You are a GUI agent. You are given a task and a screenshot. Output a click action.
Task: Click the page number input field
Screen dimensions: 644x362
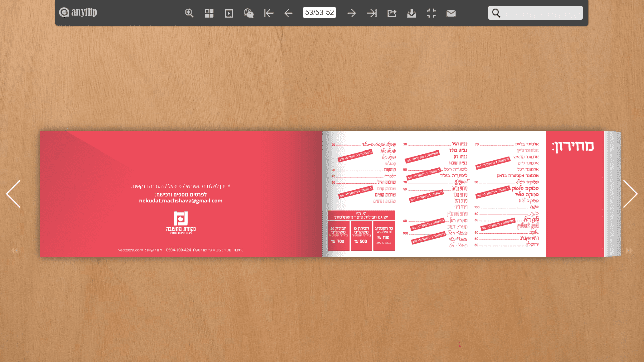(x=319, y=13)
